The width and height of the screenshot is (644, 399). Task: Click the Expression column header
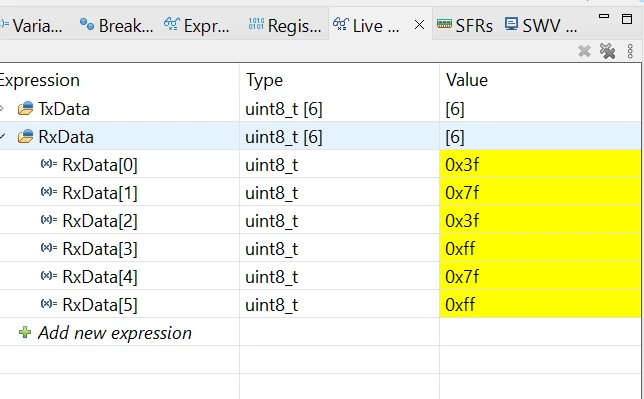pos(39,80)
